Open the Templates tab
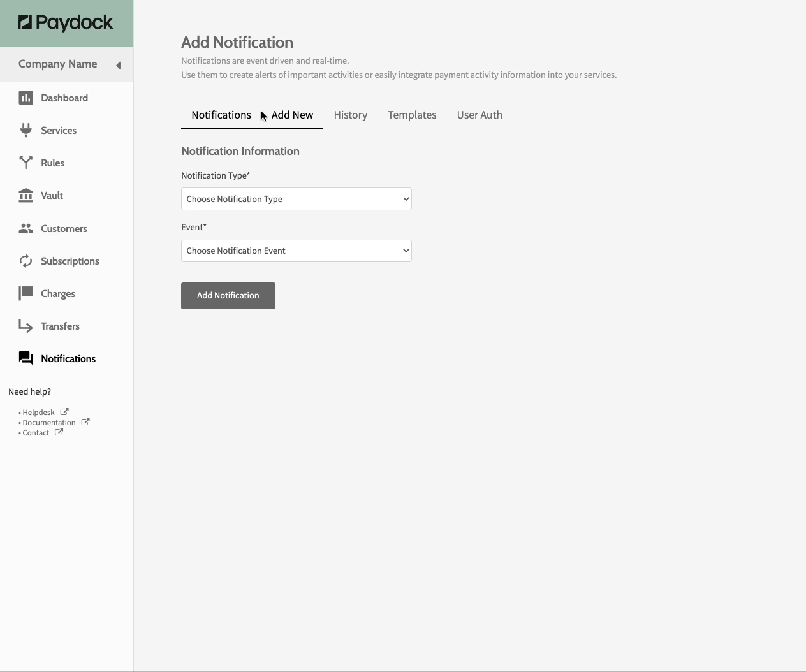 click(x=412, y=115)
